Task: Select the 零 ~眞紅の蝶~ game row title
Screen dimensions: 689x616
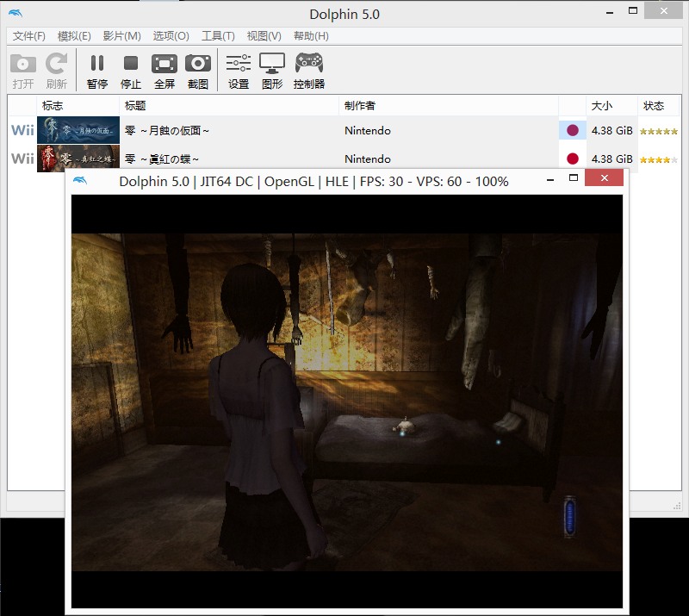Action: [162, 159]
